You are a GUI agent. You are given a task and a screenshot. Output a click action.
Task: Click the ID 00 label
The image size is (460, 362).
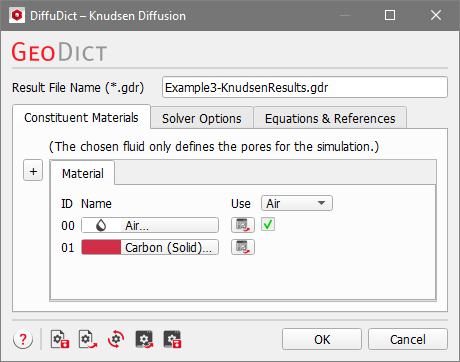coord(68,226)
